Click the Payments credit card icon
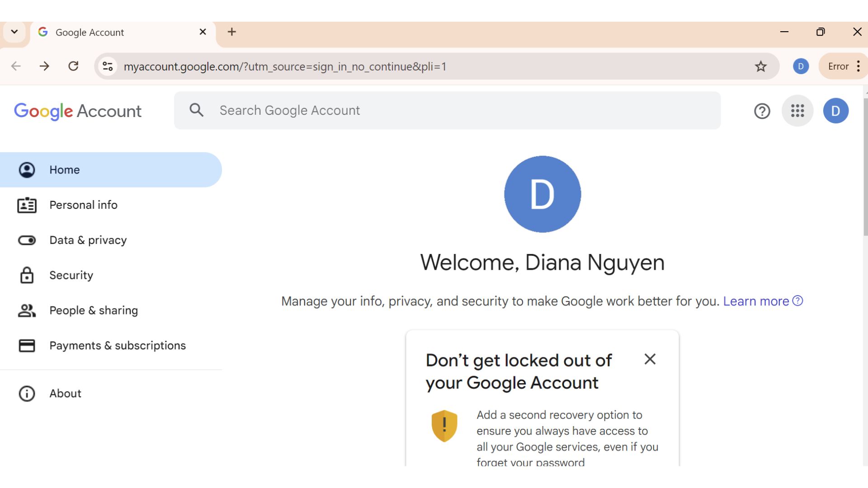Viewport: 868px width, 488px height. [27, 346]
